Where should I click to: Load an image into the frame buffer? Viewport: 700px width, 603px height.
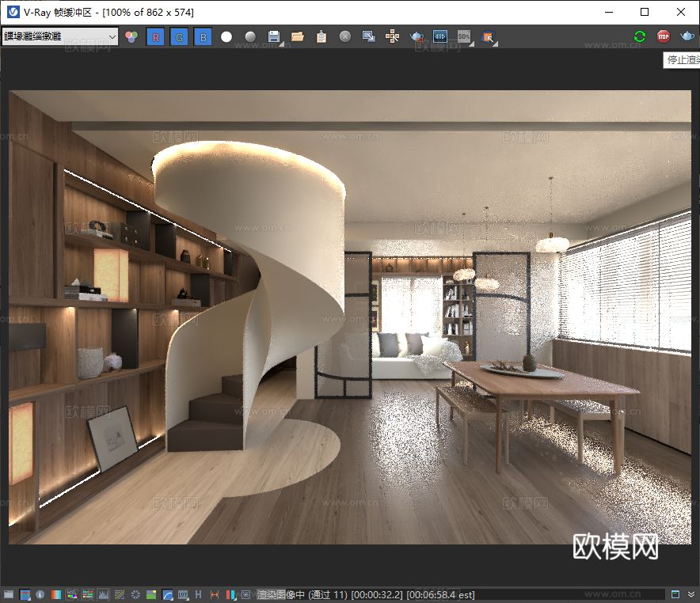tap(297, 36)
